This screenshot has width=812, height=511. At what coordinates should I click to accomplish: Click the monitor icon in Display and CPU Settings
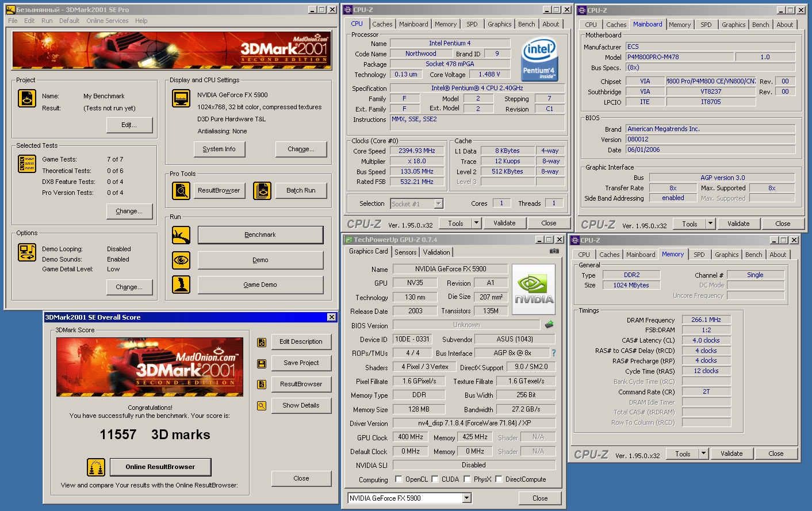181,98
